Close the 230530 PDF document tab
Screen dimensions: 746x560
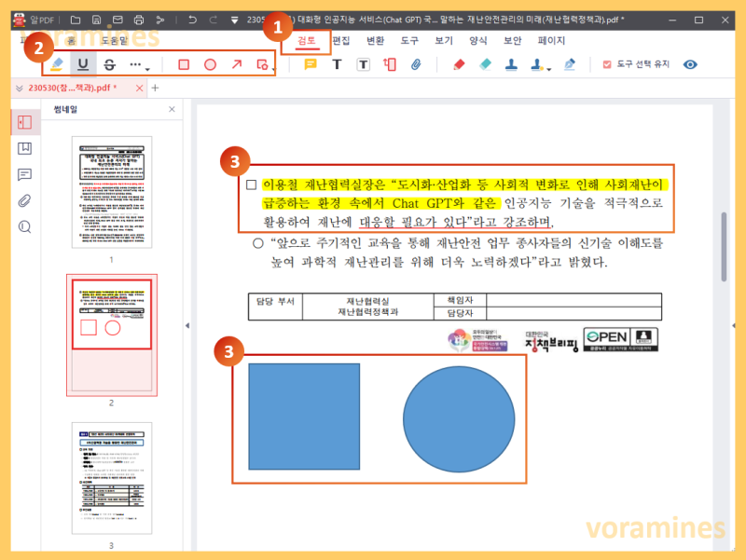point(139,88)
